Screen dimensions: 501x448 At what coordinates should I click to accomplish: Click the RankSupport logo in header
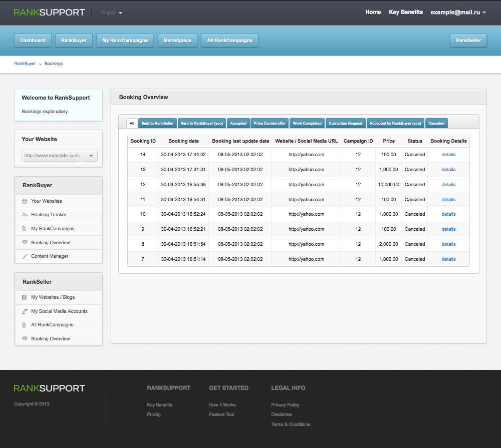(x=49, y=13)
